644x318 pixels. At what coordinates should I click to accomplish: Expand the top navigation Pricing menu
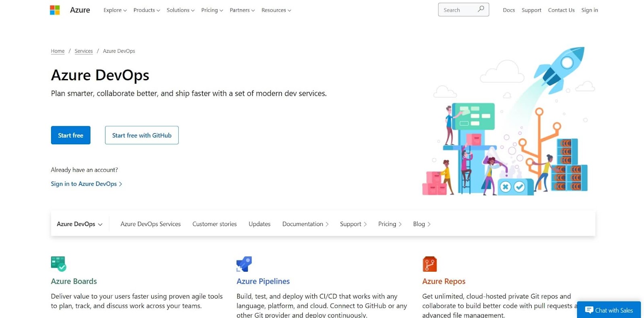tap(212, 10)
